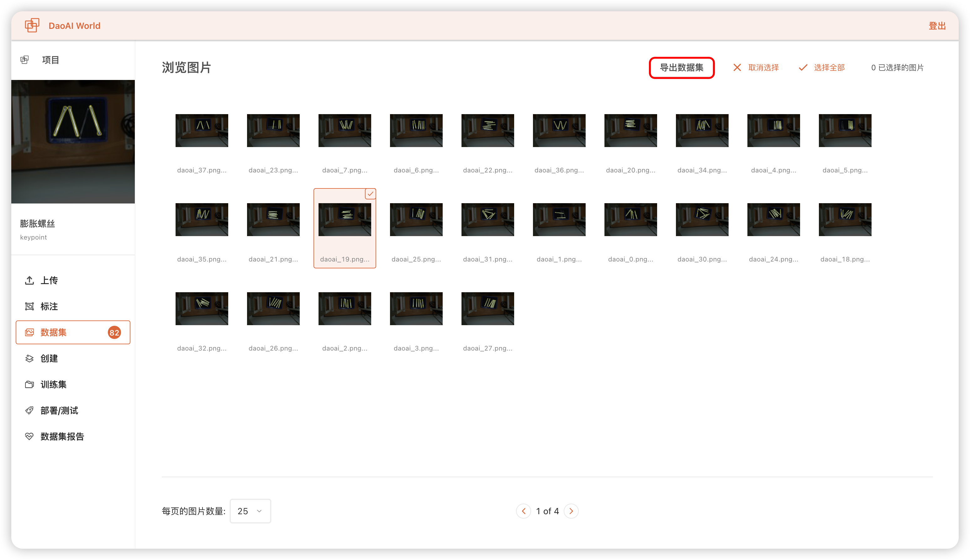Click the upload arrow icon beside 上传
The width and height of the screenshot is (970, 560).
[x=29, y=280]
